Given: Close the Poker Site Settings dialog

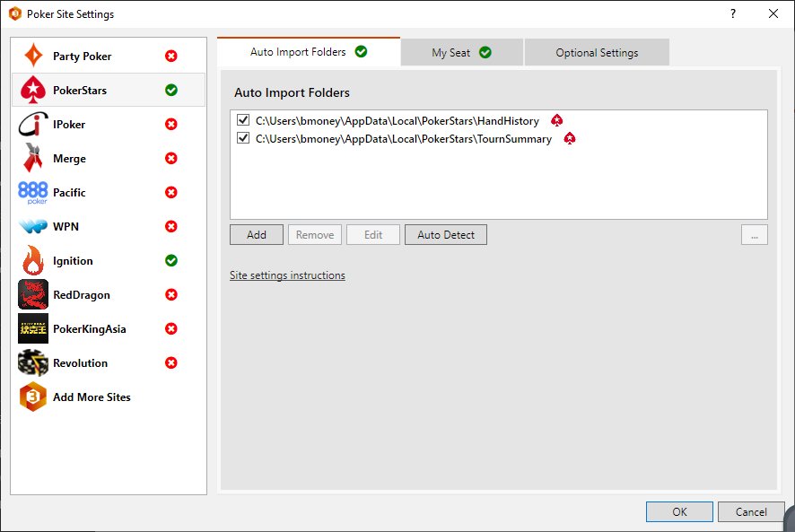Looking at the screenshot, I should pos(773,13).
